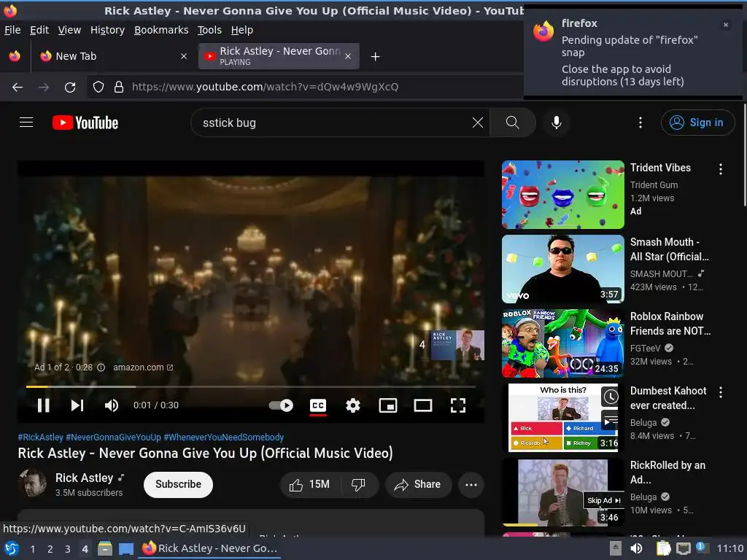Switch to workspace 2 in taskbar
This screenshot has height=560, width=747.
pyautogui.click(x=50, y=549)
